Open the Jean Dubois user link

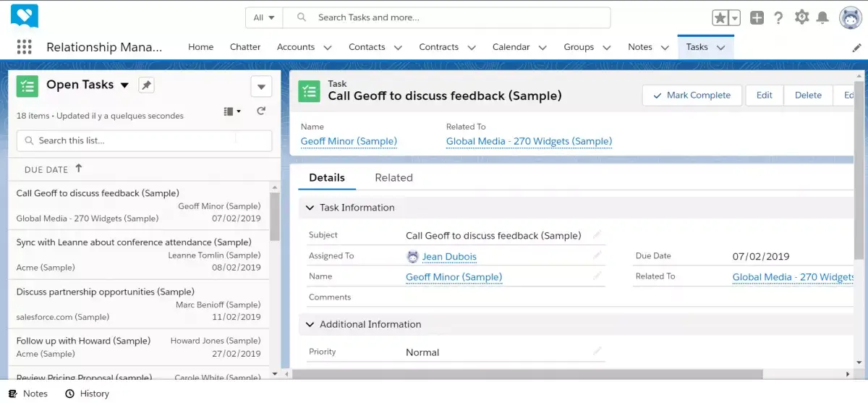449,256
